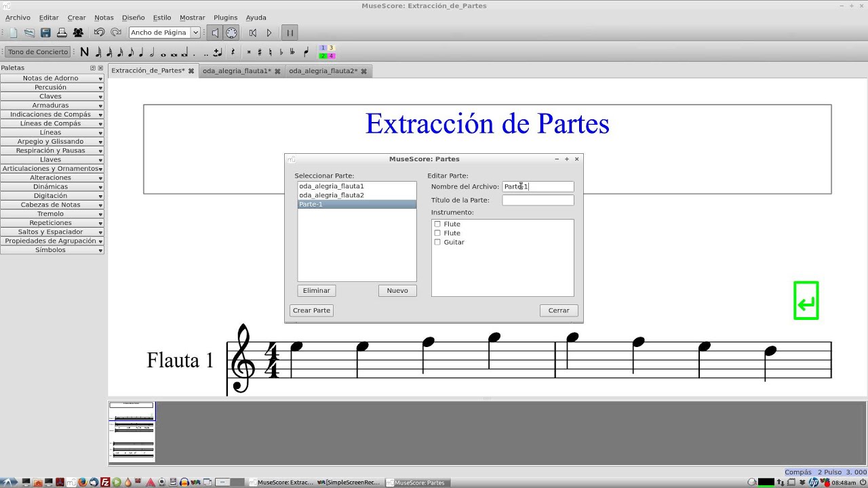Image resolution: width=868 pixels, height=488 pixels.
Task: Open the Archivo menu
Action: pos(18,18)
